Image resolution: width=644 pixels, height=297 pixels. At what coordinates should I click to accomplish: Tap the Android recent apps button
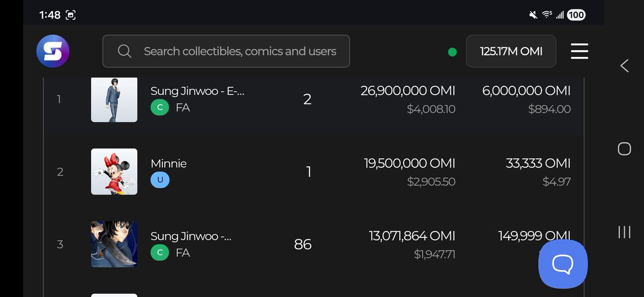[x=624, y=232]
